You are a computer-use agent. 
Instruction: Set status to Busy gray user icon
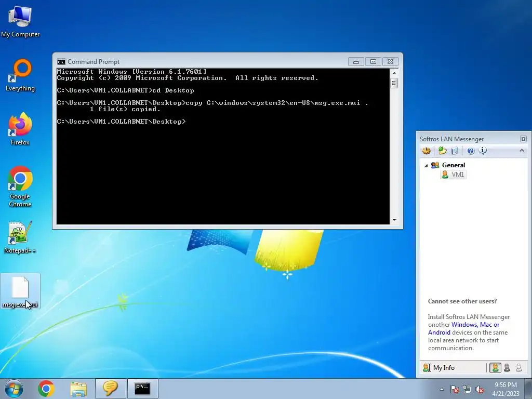coord(507,368)
